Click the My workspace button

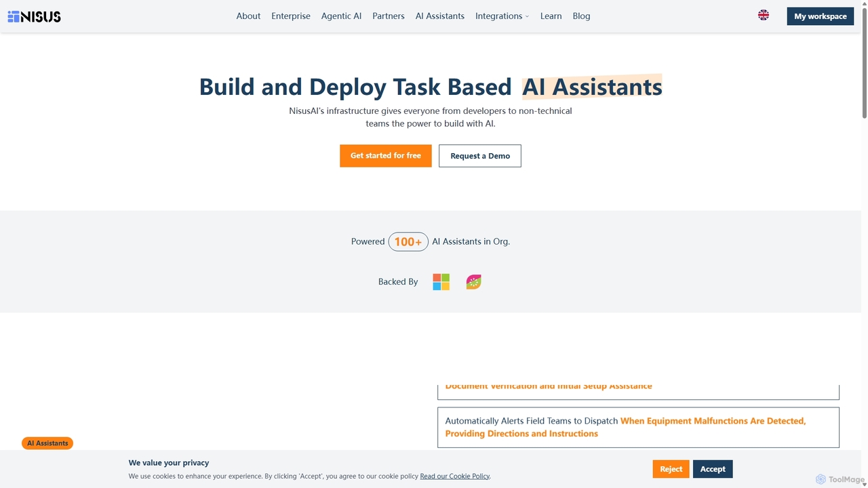click(x=821, y=16)
